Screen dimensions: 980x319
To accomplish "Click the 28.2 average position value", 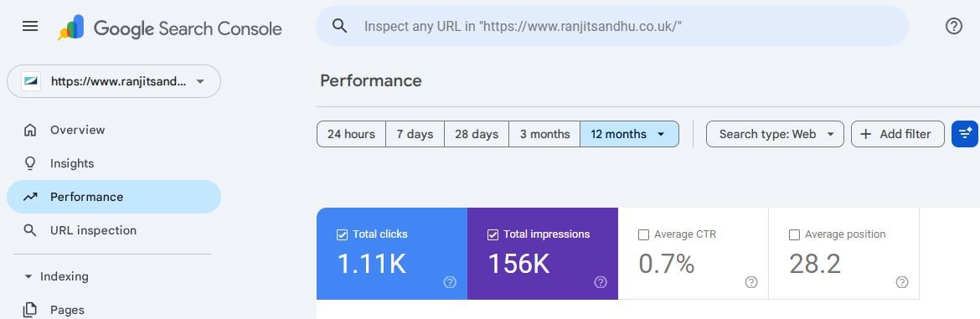I will 815,264.
